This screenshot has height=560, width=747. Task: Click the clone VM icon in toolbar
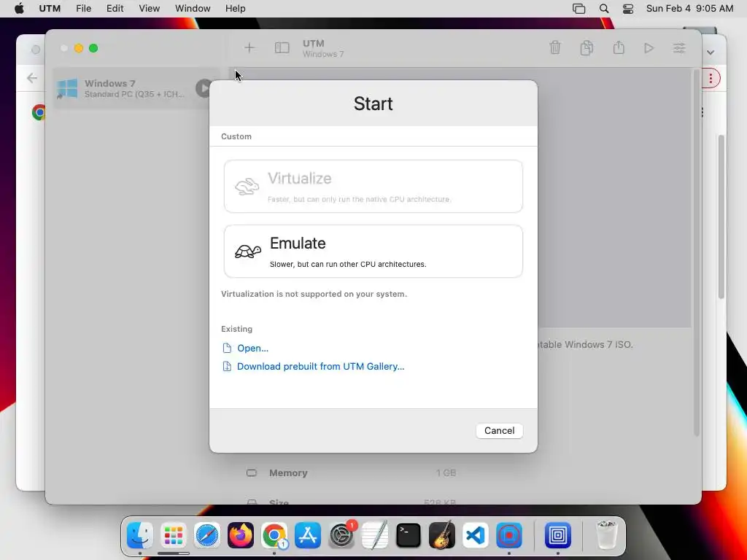coord(587,47)
